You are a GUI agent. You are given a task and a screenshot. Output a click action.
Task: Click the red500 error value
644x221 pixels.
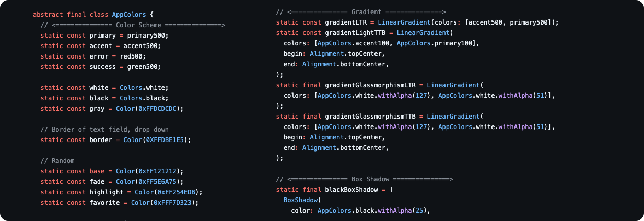[x=131, y=56]
